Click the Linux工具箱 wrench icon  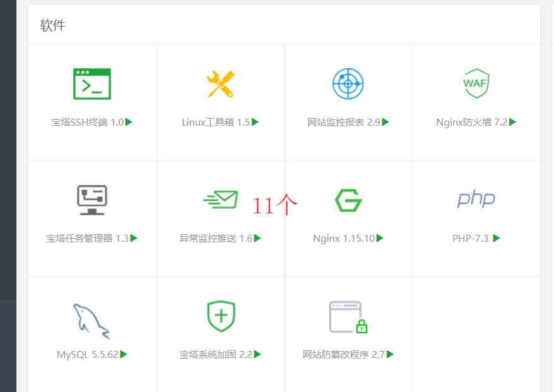[x=220, y=84]
